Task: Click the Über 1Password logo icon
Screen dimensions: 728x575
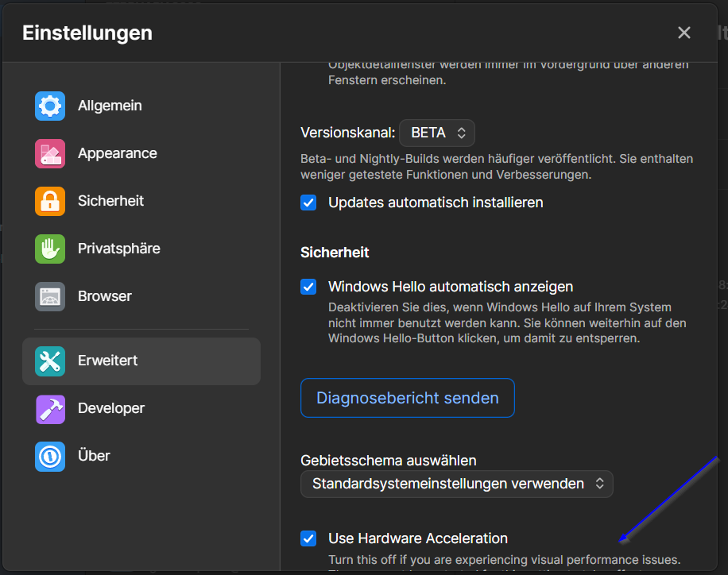Action: click(50, 457)
